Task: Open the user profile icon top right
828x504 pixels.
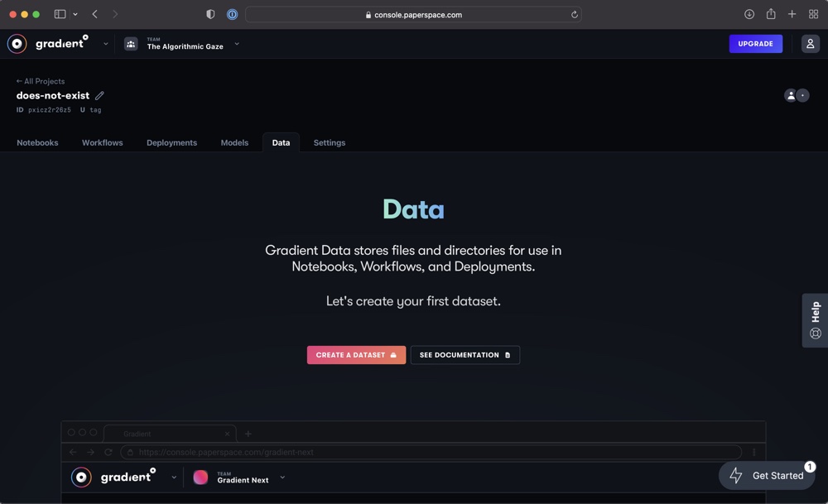Action: (810, 43)
